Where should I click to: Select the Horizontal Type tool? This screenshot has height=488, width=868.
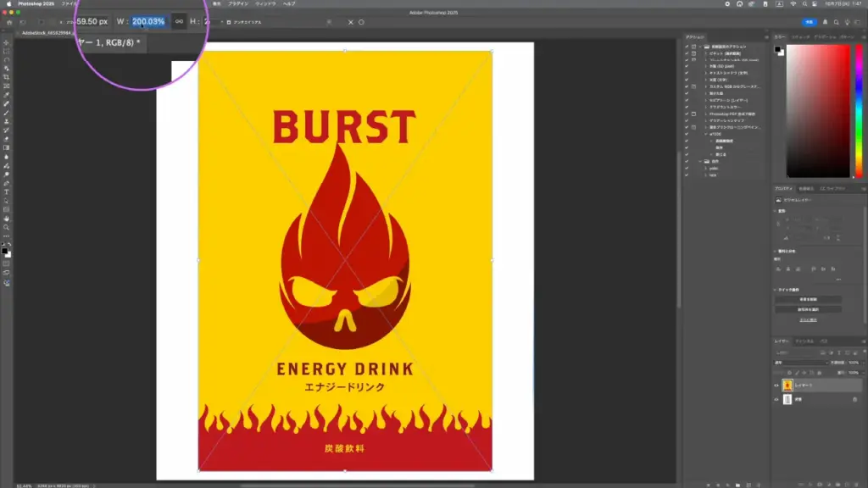coord(7,192)
